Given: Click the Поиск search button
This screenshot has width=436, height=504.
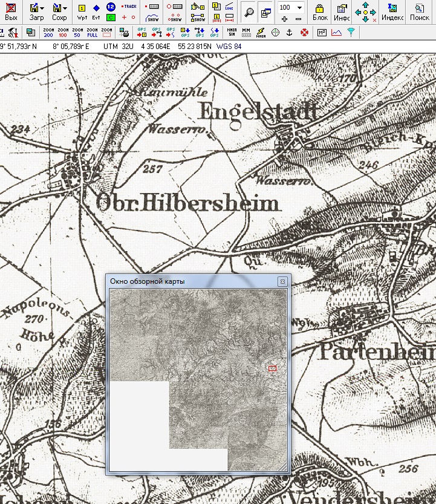Looking at the screenshot, I should point(419,11).
